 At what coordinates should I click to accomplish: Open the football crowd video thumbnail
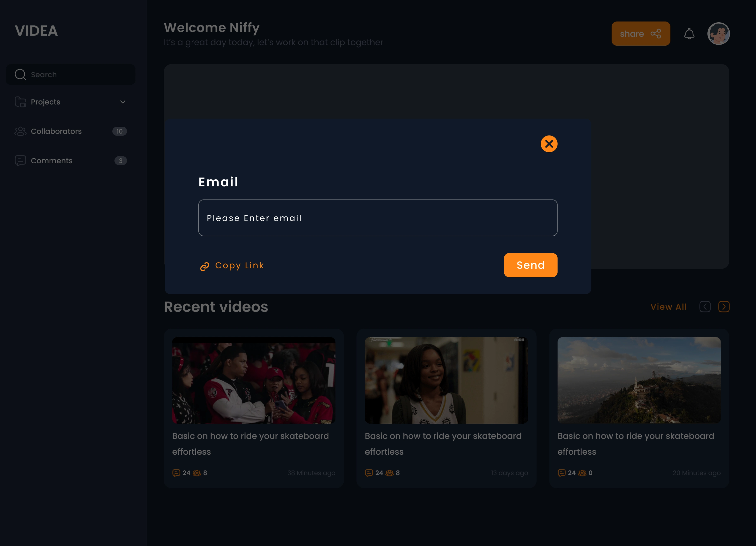253,380
